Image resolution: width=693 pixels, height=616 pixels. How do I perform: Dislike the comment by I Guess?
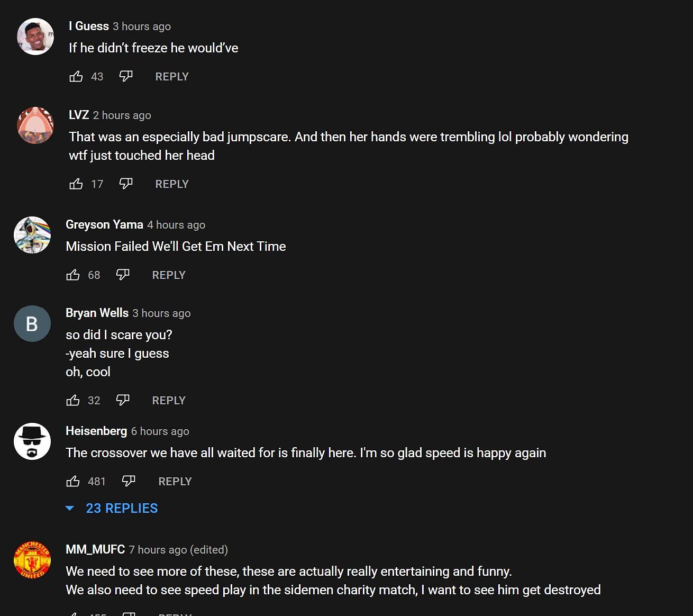[x=126, y=76]
